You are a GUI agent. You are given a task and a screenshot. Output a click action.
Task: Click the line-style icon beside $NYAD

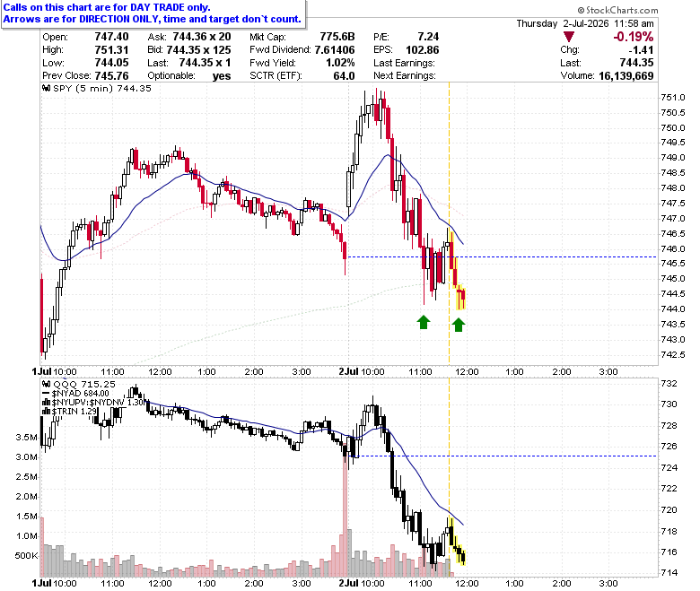click(46, 394)
